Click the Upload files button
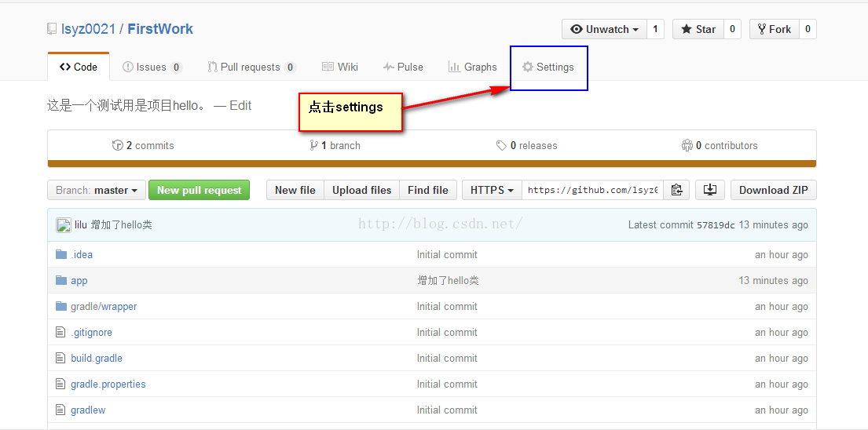This screenshot has width=868, height=430. coord(362,190)
